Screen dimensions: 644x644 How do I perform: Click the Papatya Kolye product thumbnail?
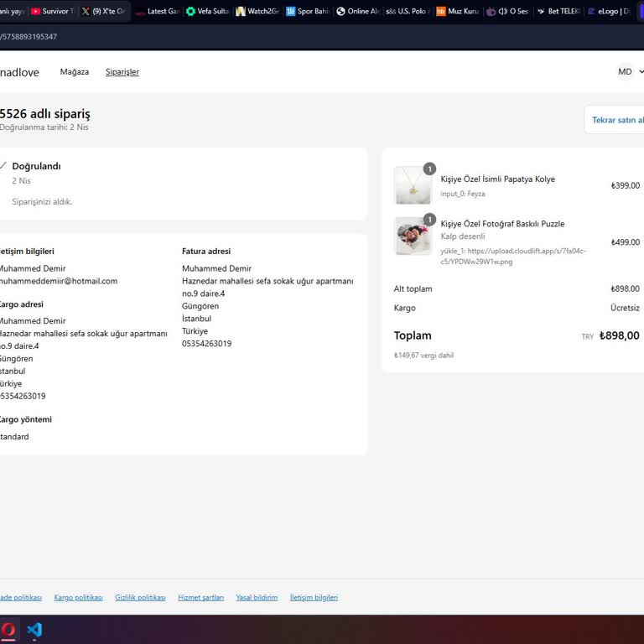click(x=413, y=185)
